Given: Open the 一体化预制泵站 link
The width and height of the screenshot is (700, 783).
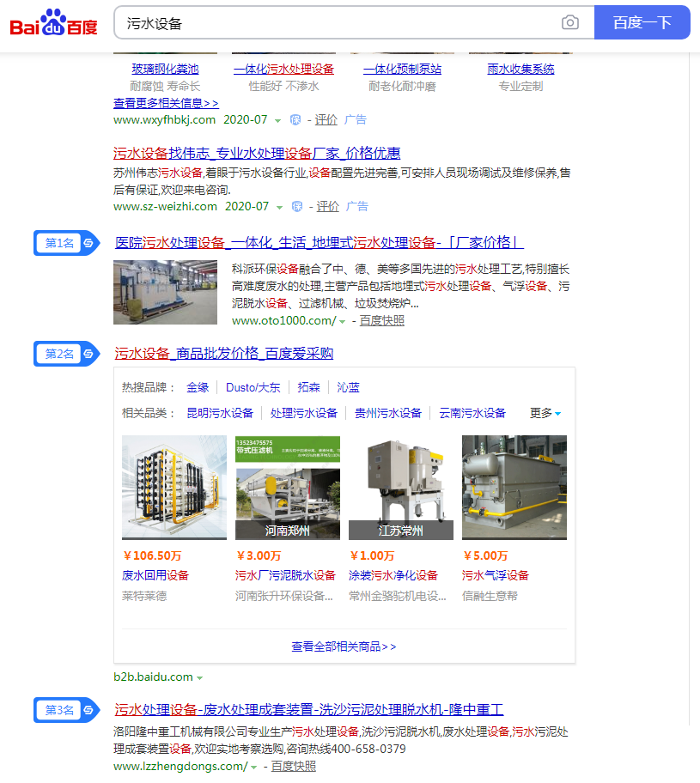Looking at the screenshot, I should [402, 69].
